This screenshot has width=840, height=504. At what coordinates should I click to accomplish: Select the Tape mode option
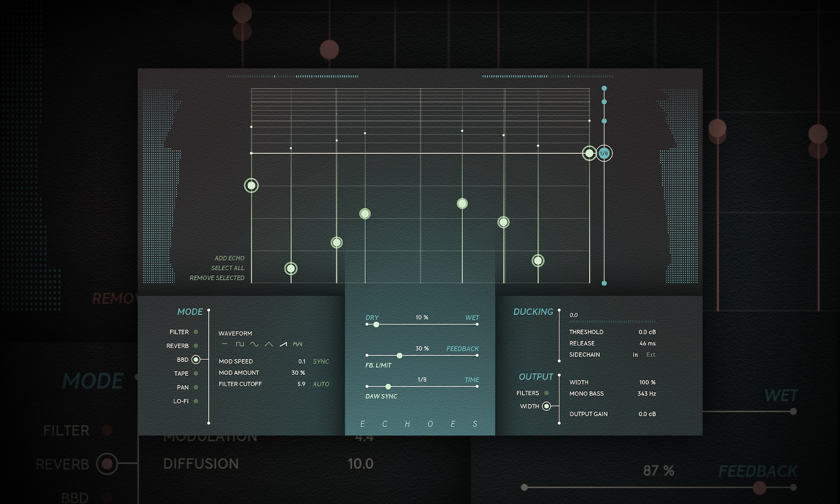196,374
